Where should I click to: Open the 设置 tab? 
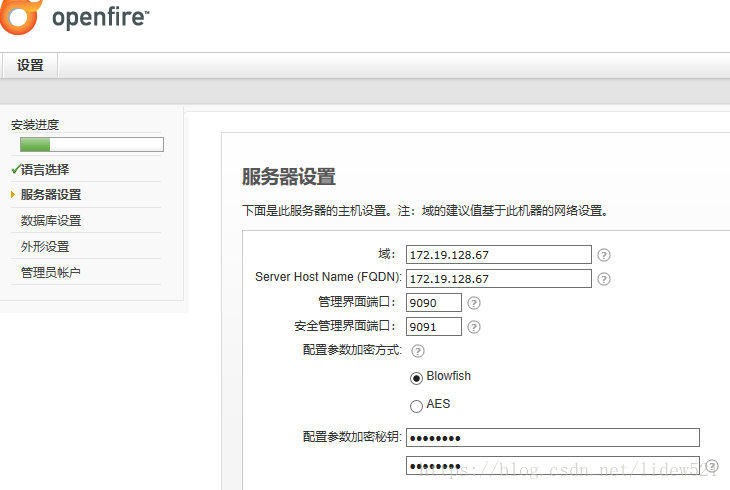pyautogui.click(x=30, y=65)
